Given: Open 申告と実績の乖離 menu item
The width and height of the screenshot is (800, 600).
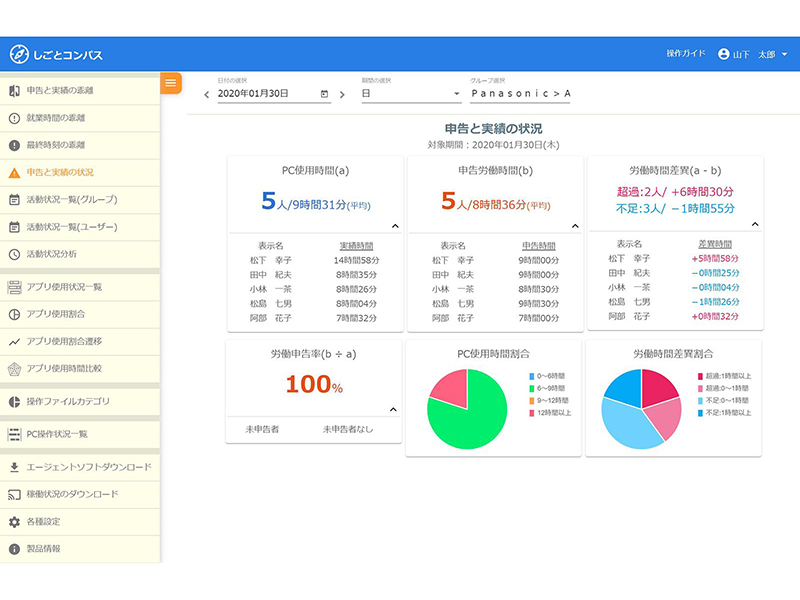Looking at the screenshot, I should pos(80,91).
